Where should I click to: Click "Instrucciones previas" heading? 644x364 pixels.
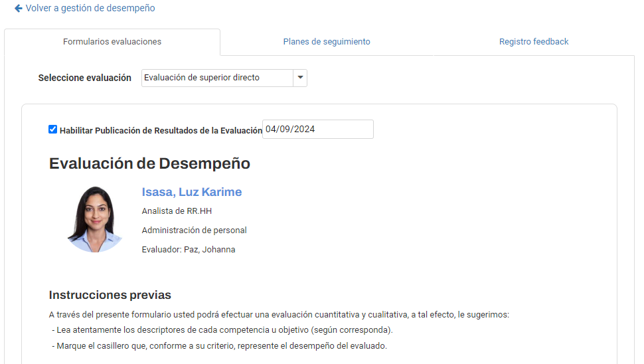(x=110, y=295)
